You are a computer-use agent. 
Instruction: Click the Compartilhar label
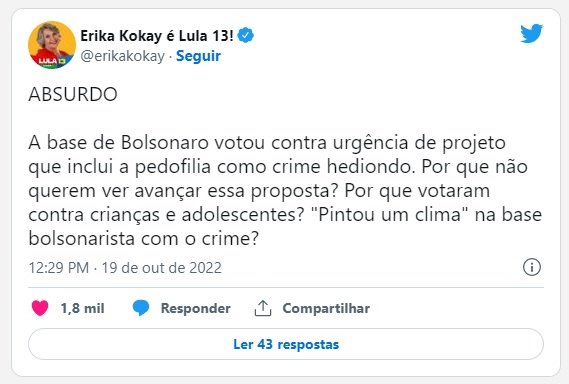click(326, 308)
